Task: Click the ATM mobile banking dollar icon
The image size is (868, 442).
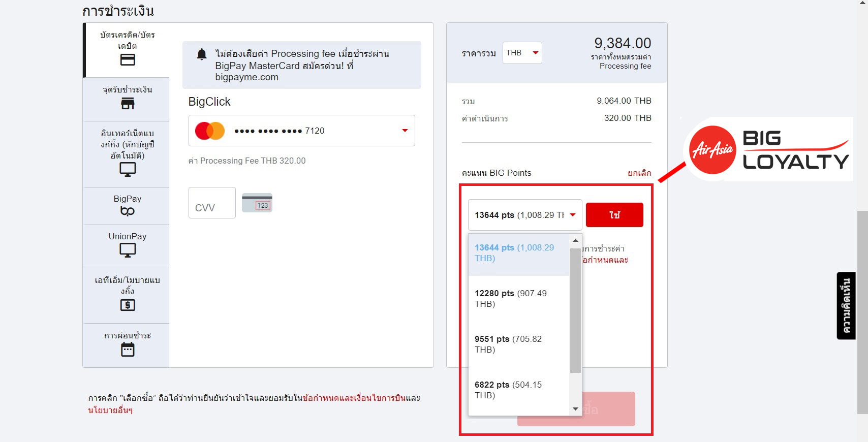Action: (127, 305)
